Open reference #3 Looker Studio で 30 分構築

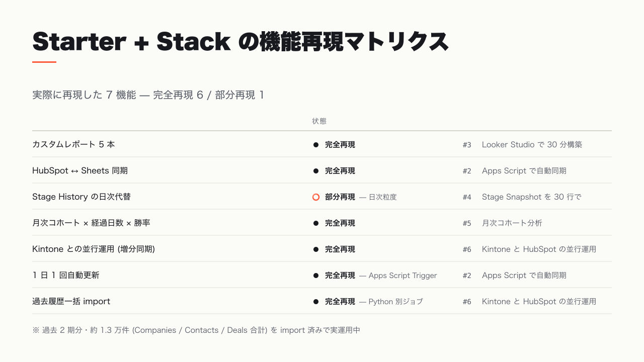pyautogui.click(x=522, y=145)
